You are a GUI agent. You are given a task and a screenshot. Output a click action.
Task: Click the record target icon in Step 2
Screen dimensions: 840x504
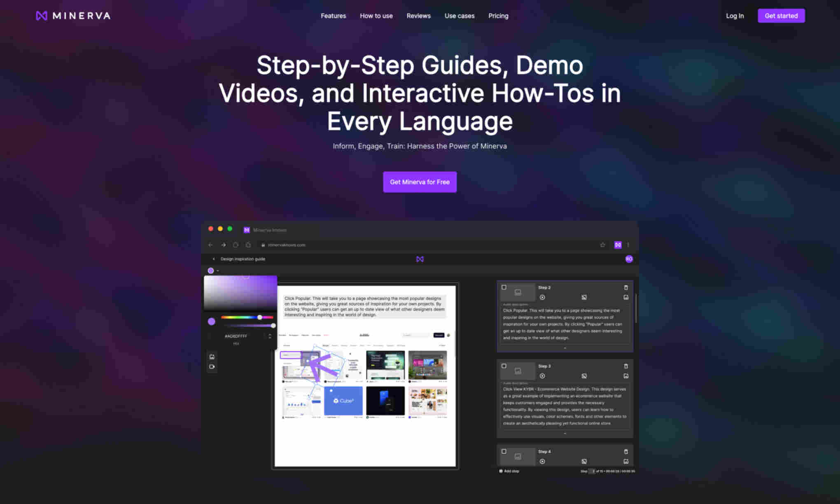(542, 297)
